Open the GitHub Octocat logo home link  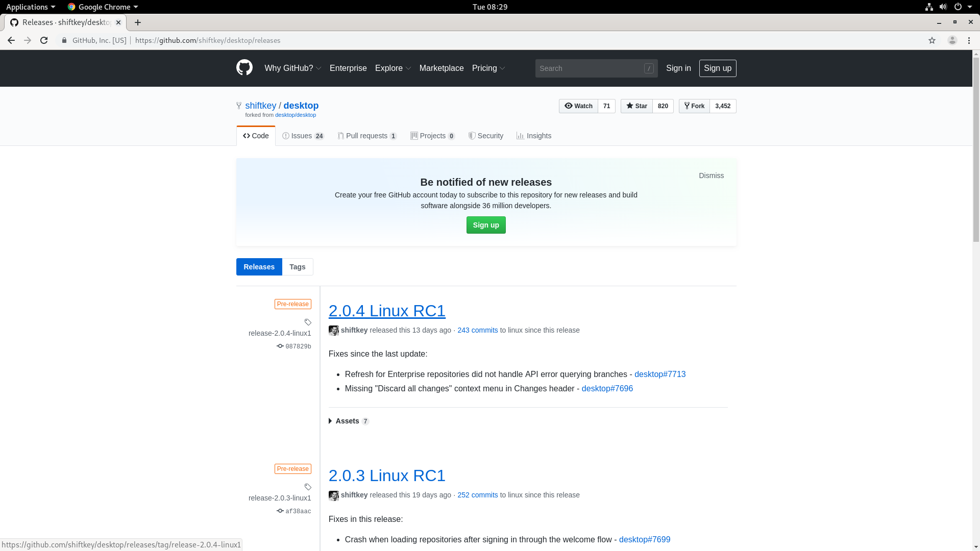pos(244,68)
